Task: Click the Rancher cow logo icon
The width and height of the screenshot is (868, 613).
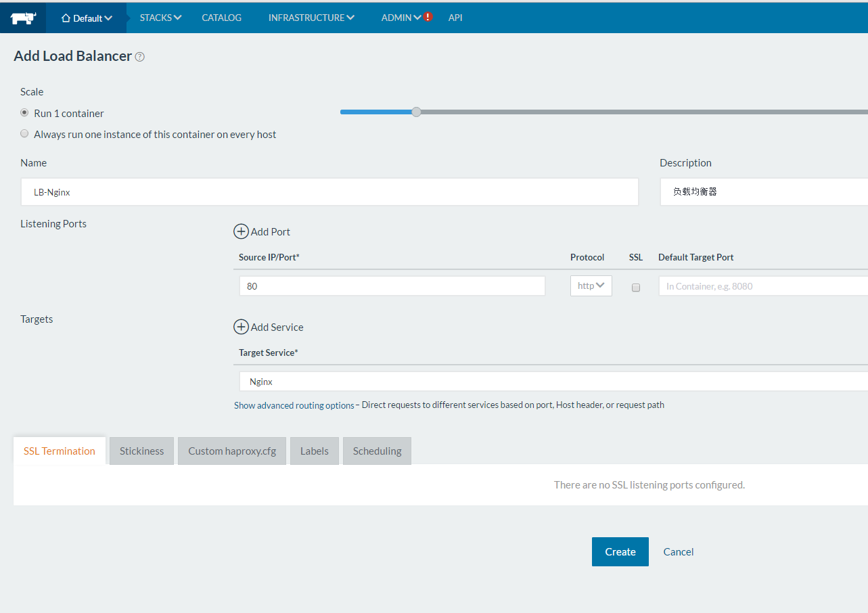Action: (23, 18)
